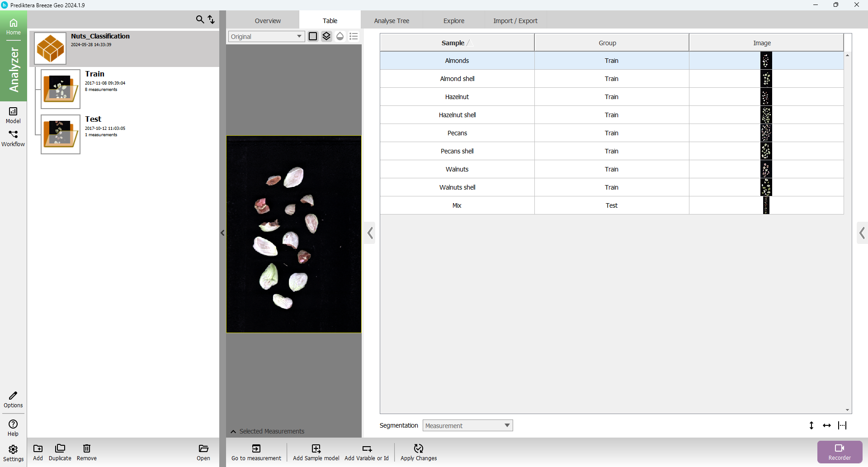The width and height of the screenshot is (868, 467).
Task: Switch to the Analyse Tree tab
Action: (392, 21)
